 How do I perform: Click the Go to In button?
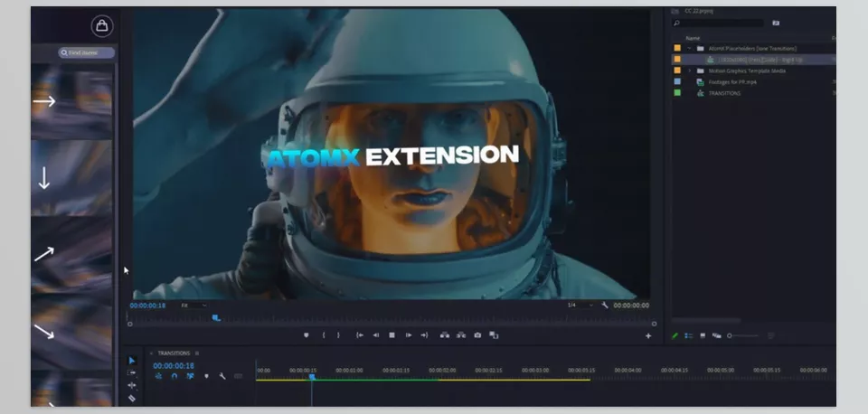pyautogui.click(x=360, y=335)
